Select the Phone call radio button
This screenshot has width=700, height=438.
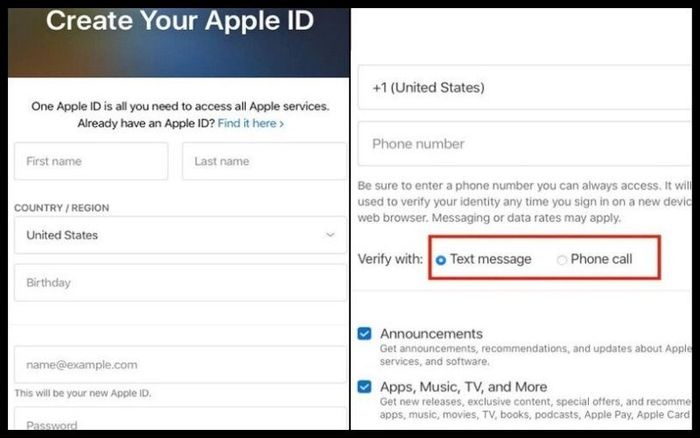tap(562, 260)
